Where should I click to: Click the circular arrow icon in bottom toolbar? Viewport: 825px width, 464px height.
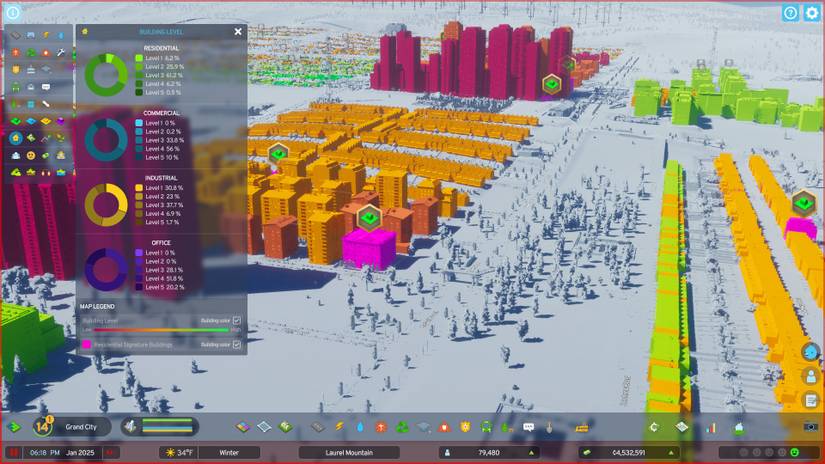[653, 427]
